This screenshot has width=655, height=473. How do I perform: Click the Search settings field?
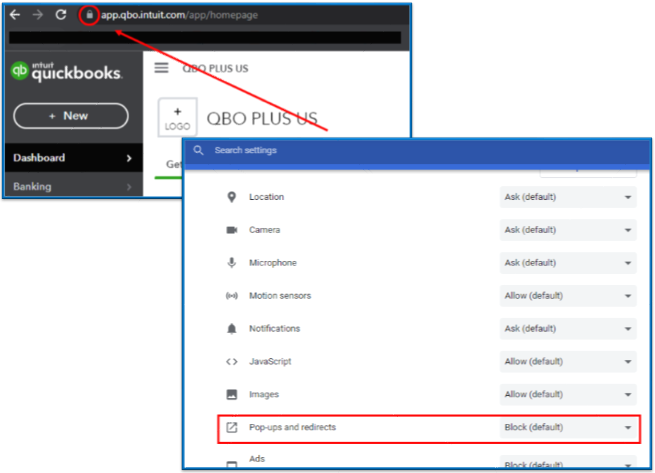pos(246,150)
